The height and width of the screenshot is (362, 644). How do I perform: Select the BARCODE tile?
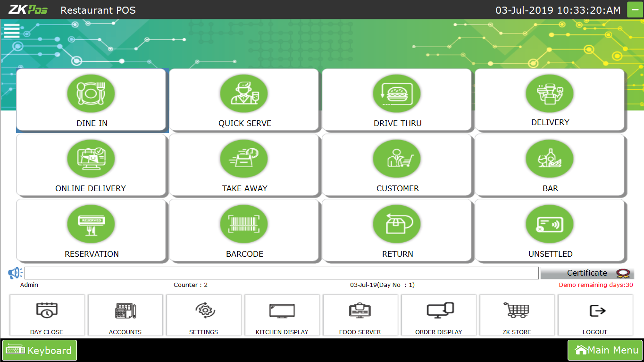point(244,230)
